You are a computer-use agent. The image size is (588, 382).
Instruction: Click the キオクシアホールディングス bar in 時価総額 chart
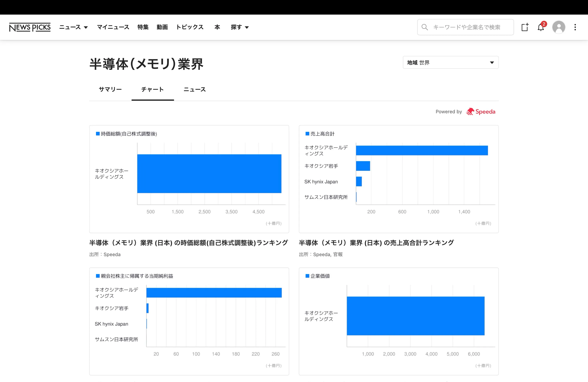pos(209,174)
